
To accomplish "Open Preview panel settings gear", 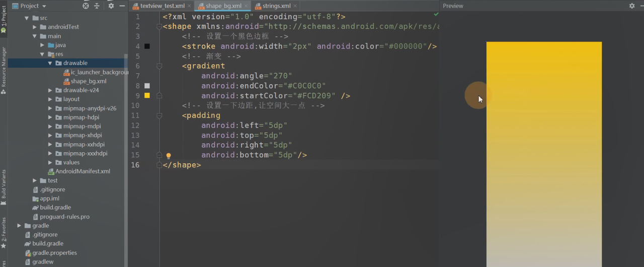I will pos(632,6).
